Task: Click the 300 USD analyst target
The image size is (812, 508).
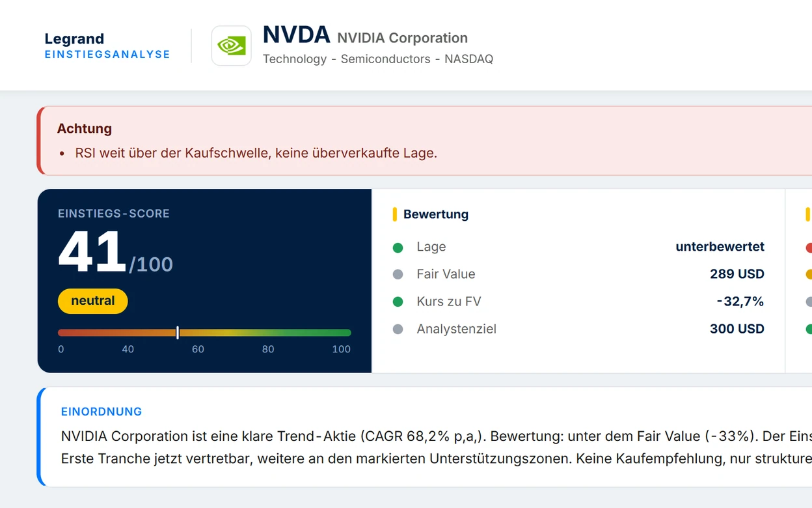Action: (x=737, y=329)
